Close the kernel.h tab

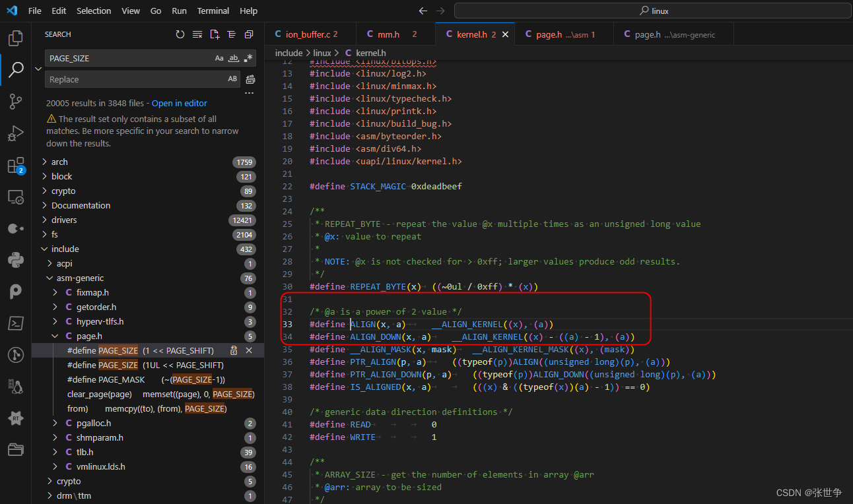click(506, 34)
